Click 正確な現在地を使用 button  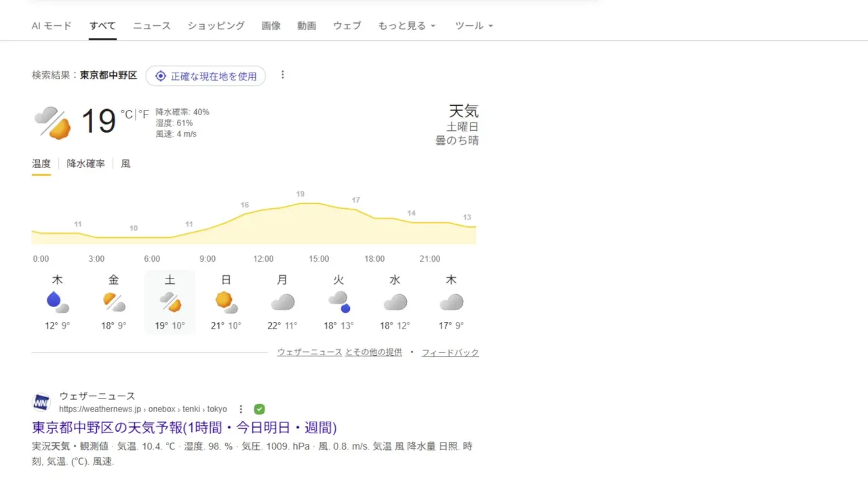(205, 76)
